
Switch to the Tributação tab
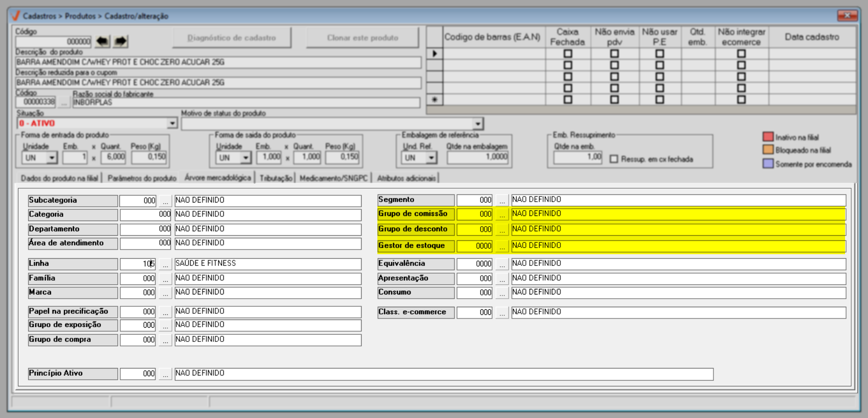coord(275,178)
